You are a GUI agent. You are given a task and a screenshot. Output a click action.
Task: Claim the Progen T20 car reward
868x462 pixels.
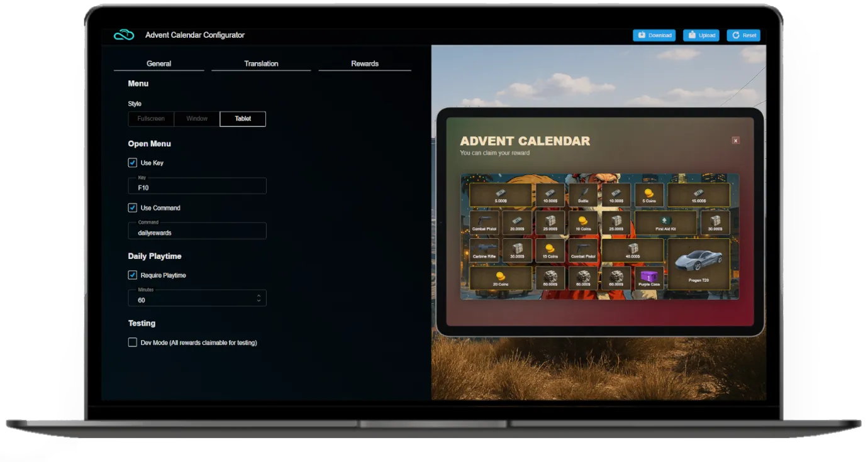coord(698,263)
